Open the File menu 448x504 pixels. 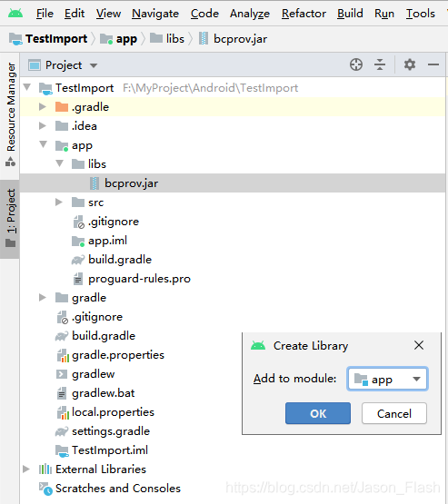[45, 14]
